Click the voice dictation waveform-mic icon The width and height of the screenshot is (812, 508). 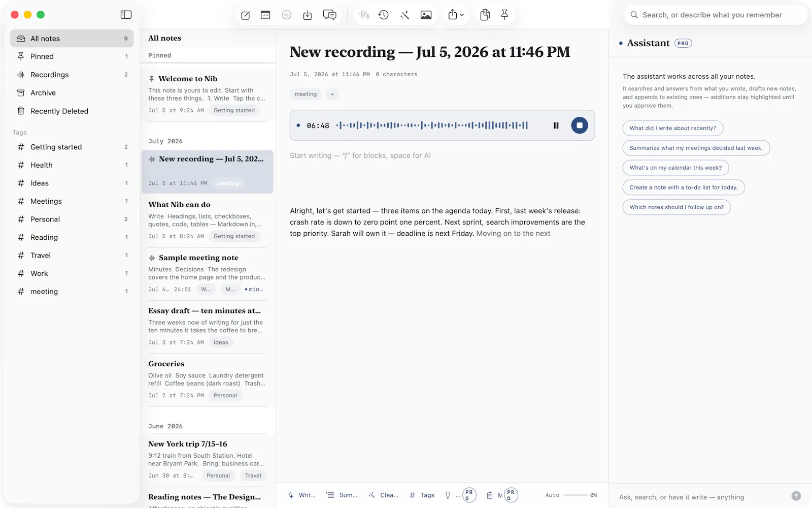(x=364, y=15)
